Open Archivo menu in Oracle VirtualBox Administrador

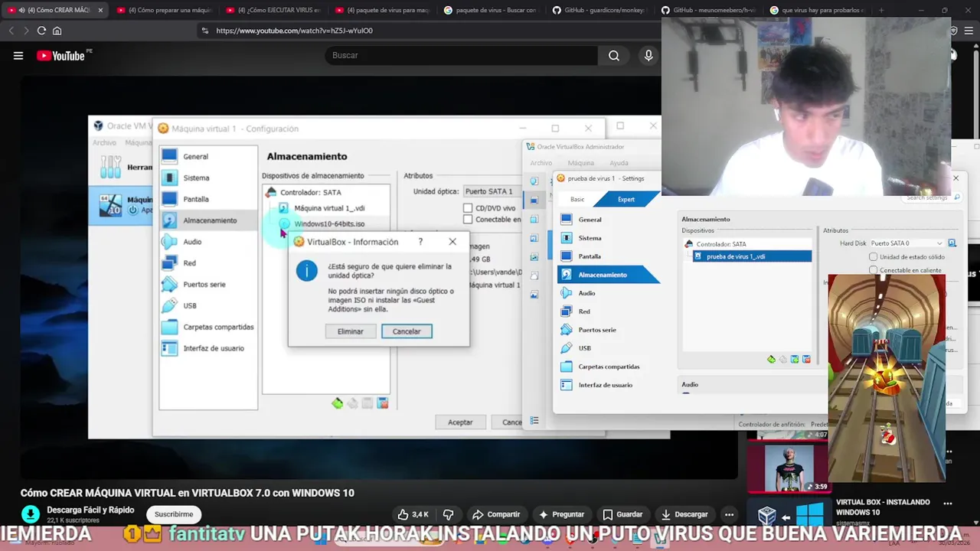541,163
